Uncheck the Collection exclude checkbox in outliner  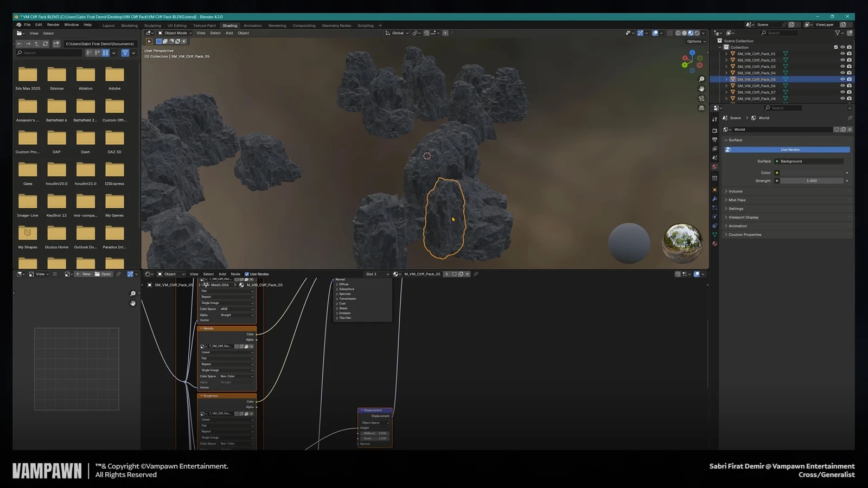(x=836, y=47)
